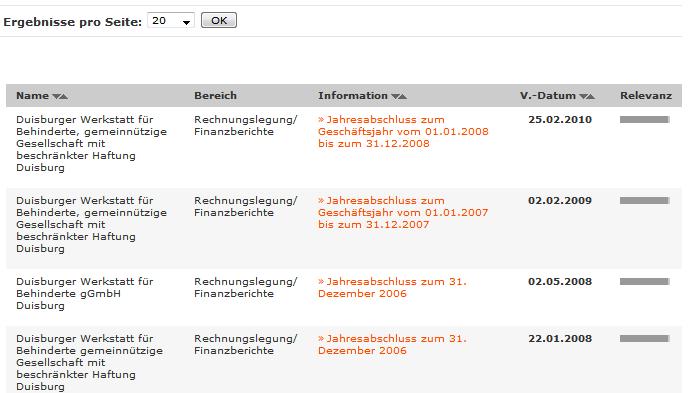Click the Name column header
Screen dimensions: 696x393
click(x=32, y=95)
